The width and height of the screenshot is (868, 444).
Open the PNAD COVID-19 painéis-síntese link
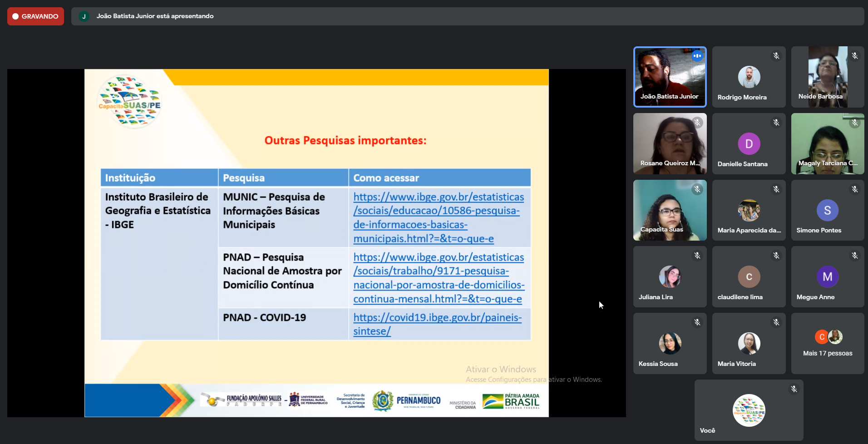437,324
